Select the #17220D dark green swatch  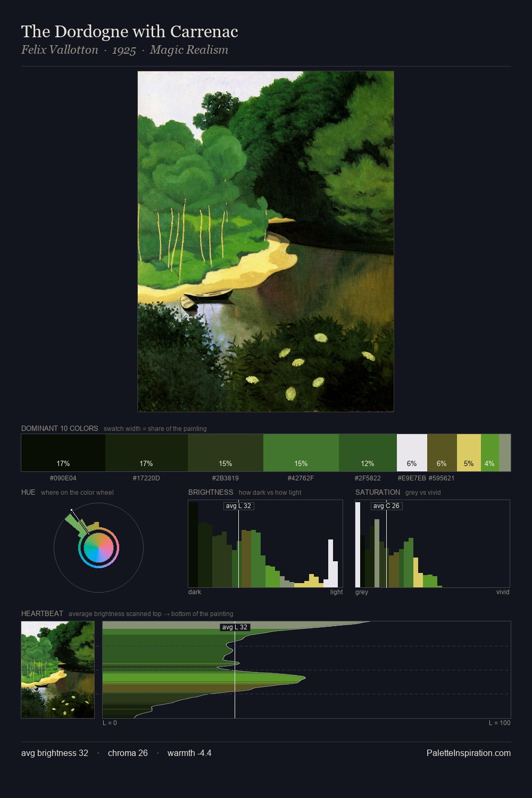[146, 453]
